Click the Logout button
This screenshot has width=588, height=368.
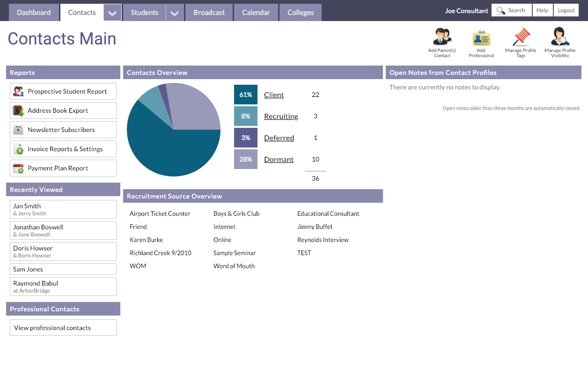click(x=566, y=10)
